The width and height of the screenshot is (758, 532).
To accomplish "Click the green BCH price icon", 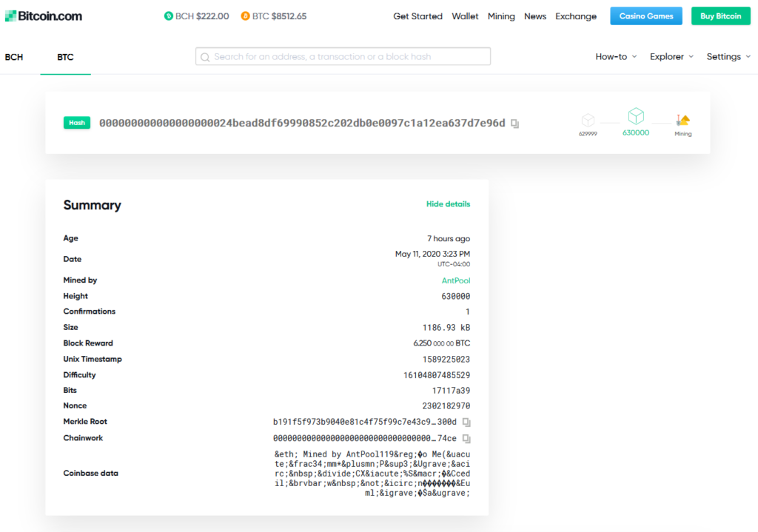I will 169,16.
